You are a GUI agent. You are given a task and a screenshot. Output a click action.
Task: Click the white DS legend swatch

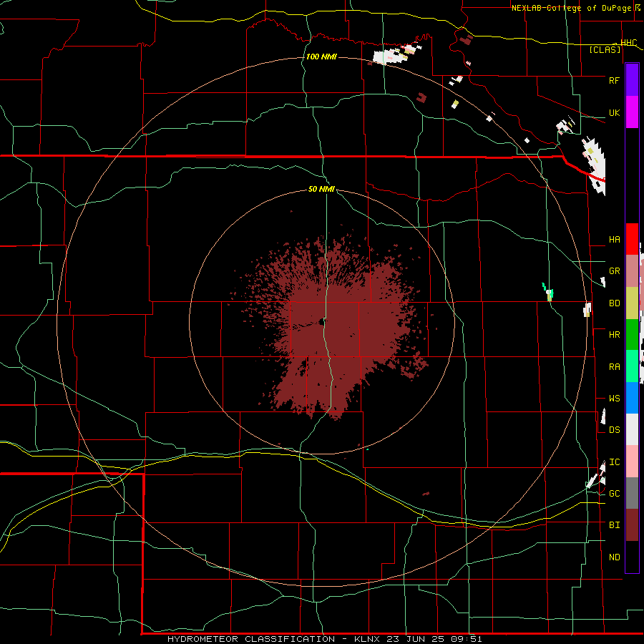point(632,429)
